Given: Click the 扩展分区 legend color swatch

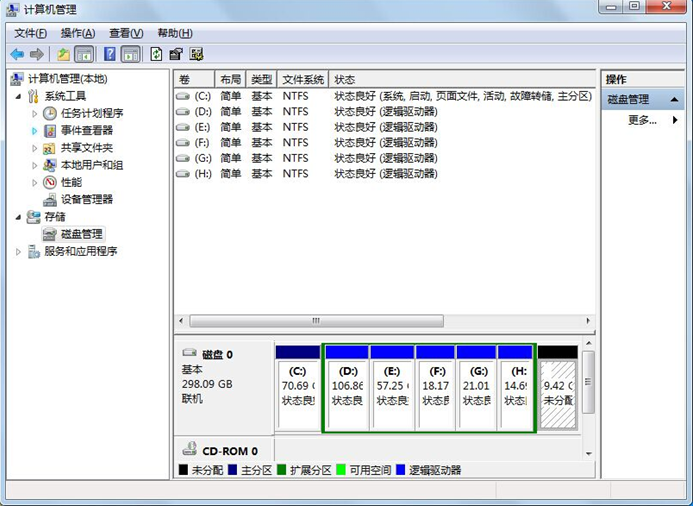Looking at the screenshot, I should click(x=282, y=470).
